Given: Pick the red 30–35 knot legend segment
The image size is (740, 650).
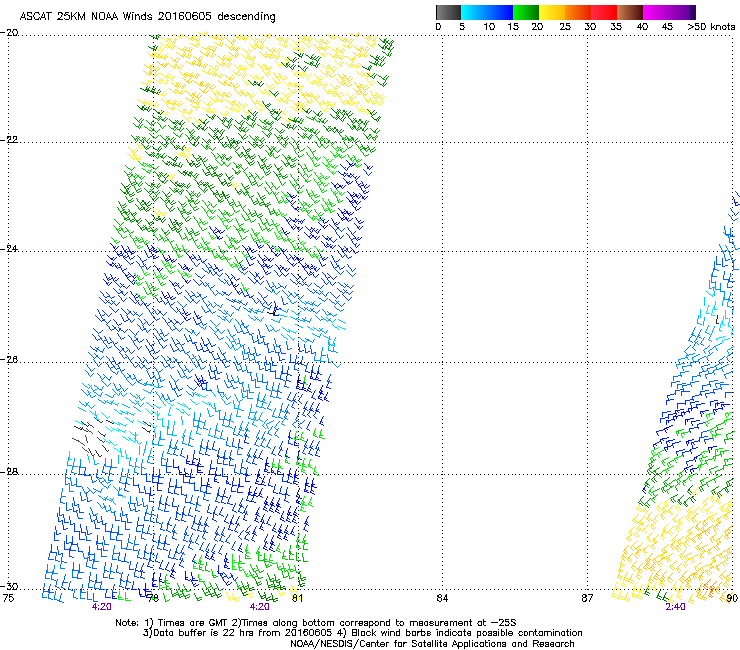Looking at the screenshot, I should 604,12.
